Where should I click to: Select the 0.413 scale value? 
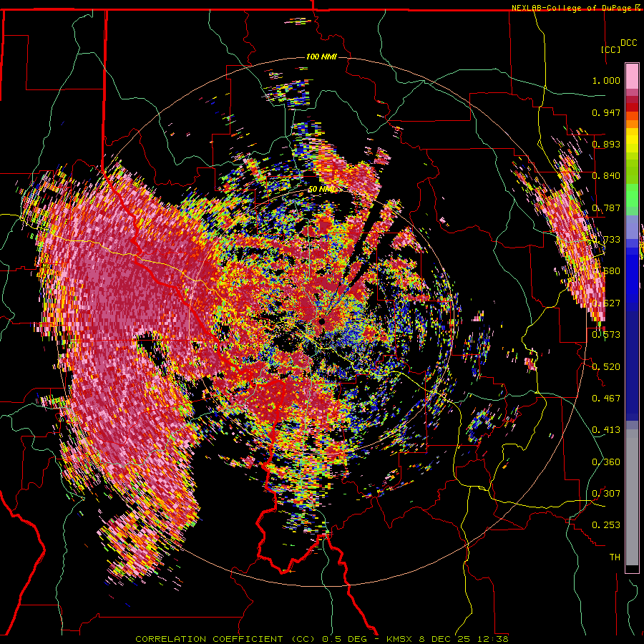pyautogui.click(x=606, y=430)
